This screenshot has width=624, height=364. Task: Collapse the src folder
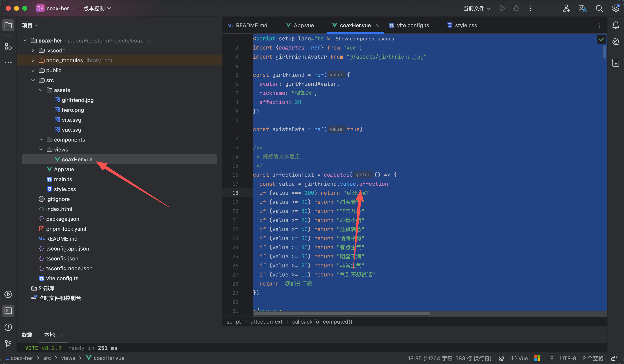(x=33, y=80)
